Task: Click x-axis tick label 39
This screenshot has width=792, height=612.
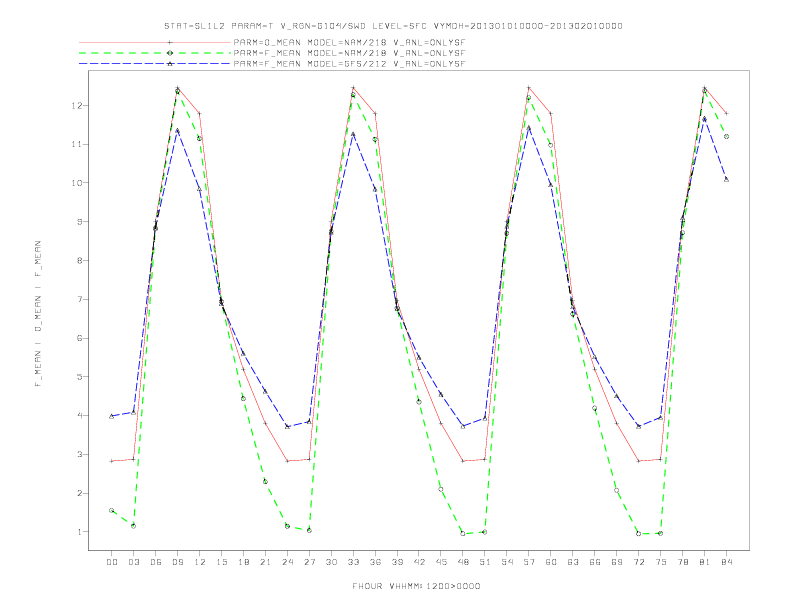Action: coord(397,562)
